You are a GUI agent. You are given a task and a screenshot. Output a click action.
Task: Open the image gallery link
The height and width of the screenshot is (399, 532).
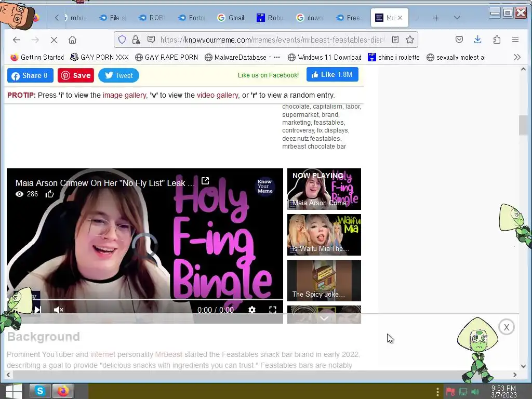(124, 96)
